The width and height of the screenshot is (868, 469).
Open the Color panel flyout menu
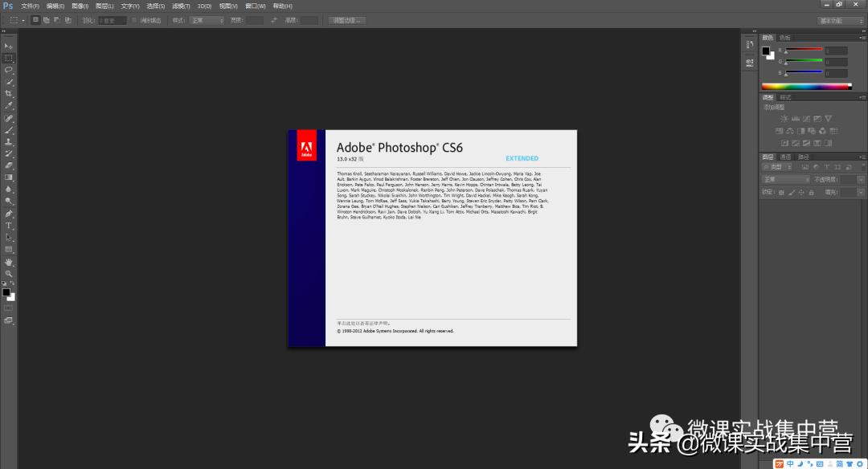862,36
